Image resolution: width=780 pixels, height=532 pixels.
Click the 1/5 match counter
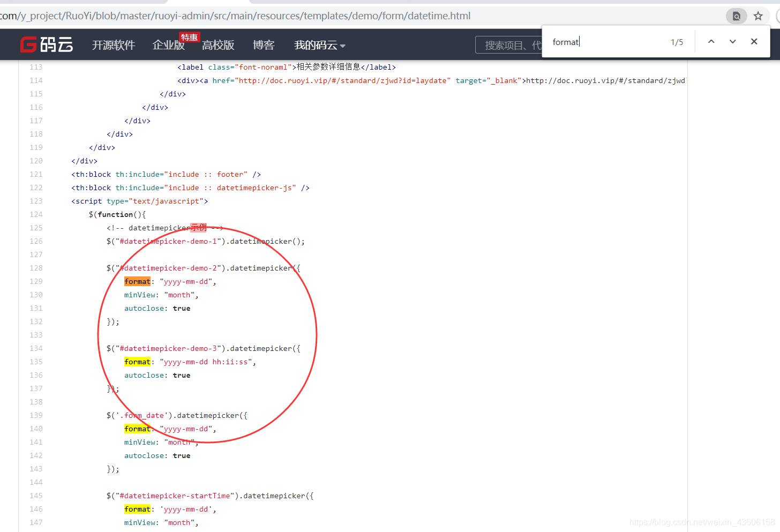677,42
